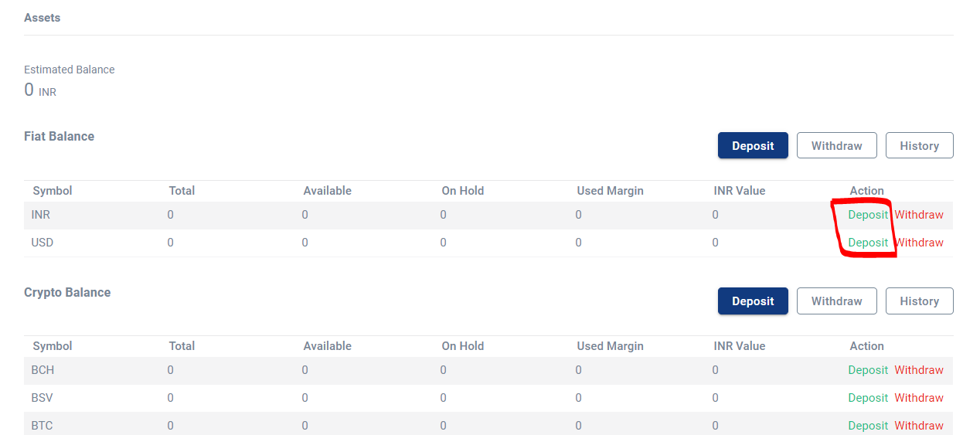
Task: Click Crypto table Symbol column header
Action: 53,346
